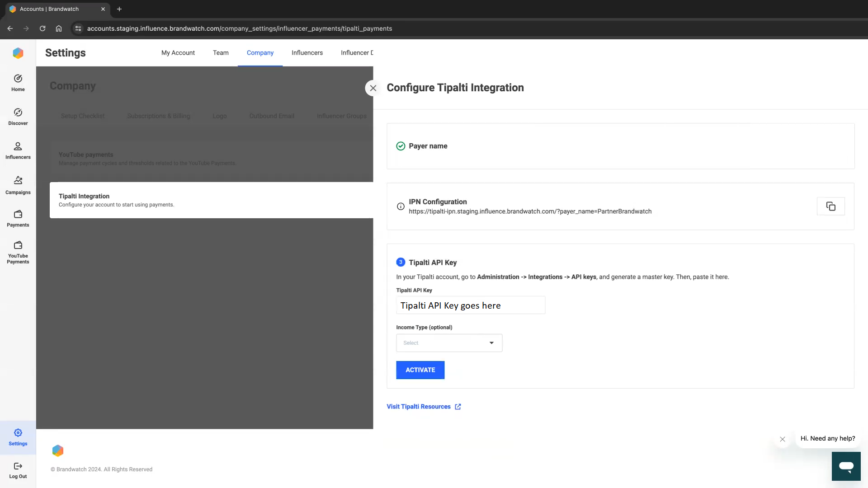Image resolution: width=868 pixels, height=488 pixels.
Task: Open the Outbound Email sub-tab
Action: point(272,116)
